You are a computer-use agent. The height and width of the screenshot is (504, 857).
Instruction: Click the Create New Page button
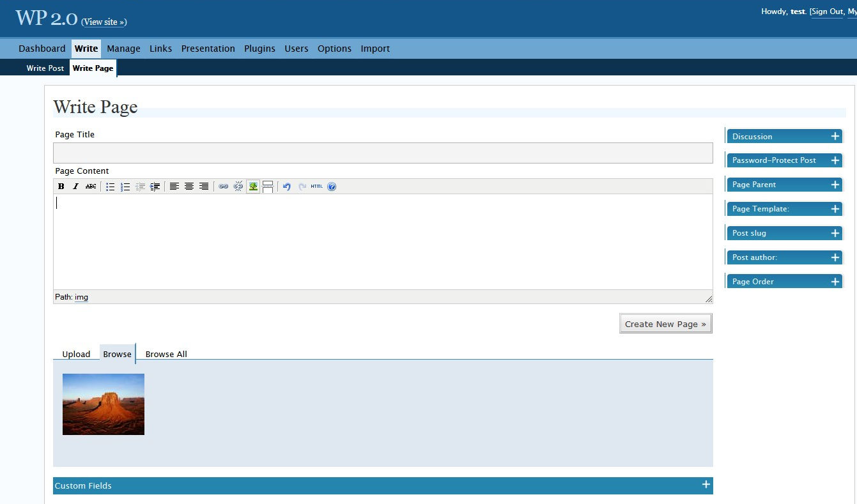(665, 323)
